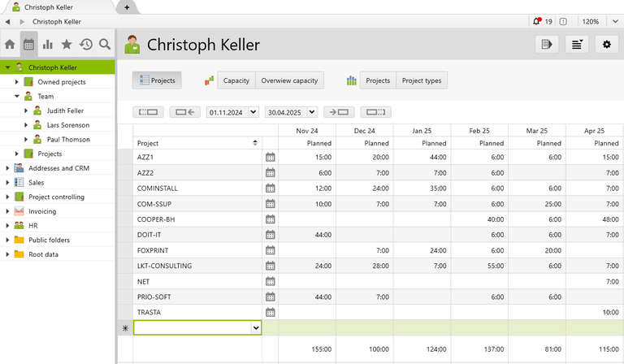Collapse the Team node

point(17,96)
